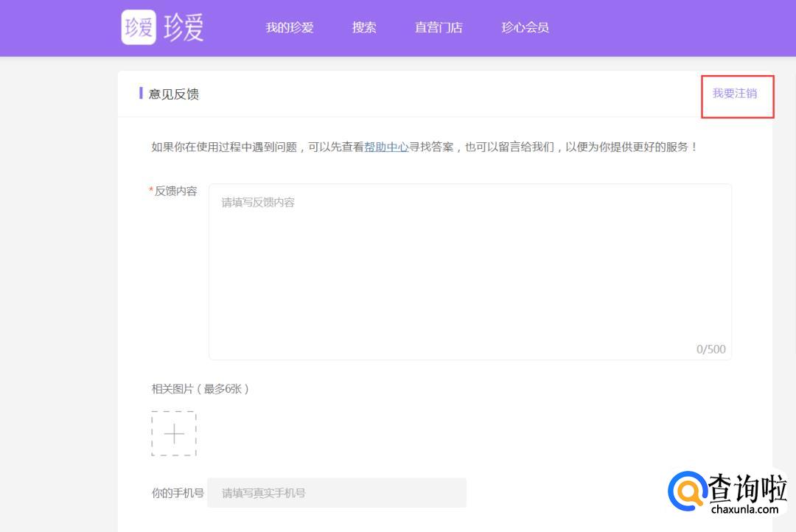Click the red required asterisk
796x532 pixels.
pyautogui.click(x=151, y=191)
